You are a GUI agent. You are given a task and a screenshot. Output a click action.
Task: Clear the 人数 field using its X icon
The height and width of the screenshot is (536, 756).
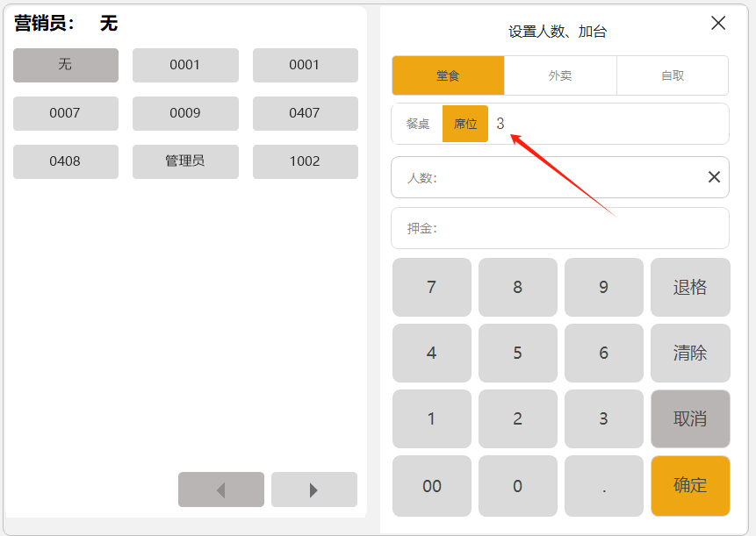click(x=714, y=177)
